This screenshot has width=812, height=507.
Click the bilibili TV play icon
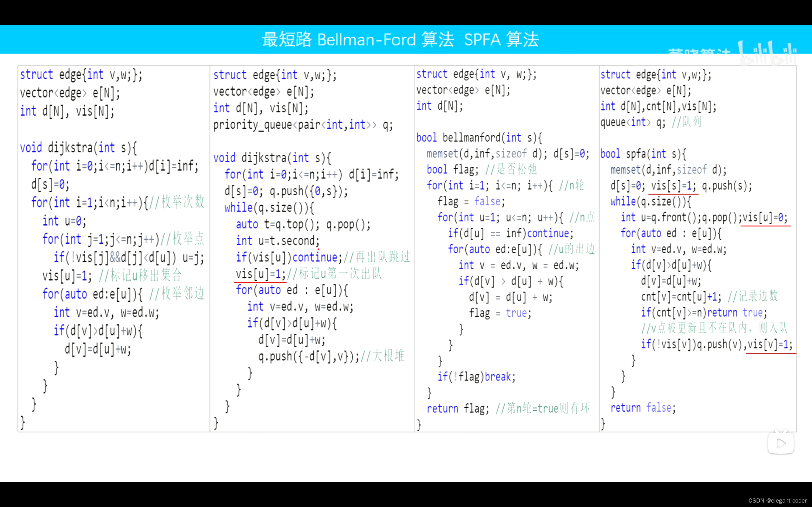pos(781,443)
